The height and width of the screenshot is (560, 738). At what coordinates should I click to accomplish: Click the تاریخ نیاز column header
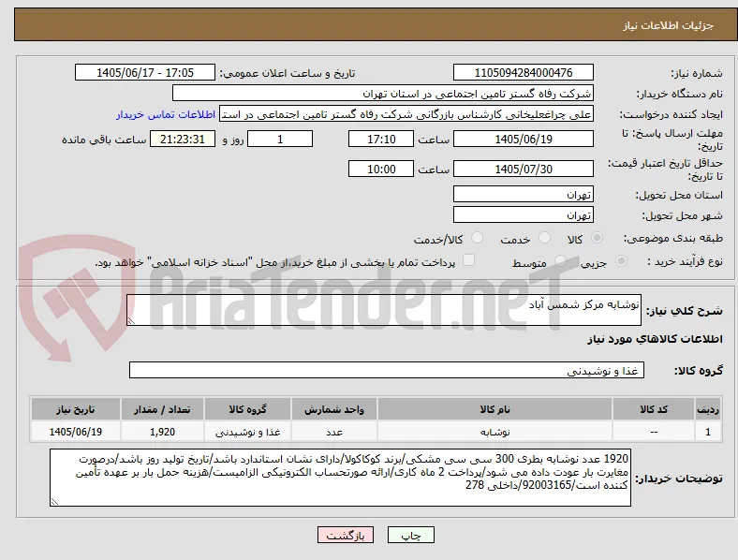pyautogui.click(x=76, y=409)
